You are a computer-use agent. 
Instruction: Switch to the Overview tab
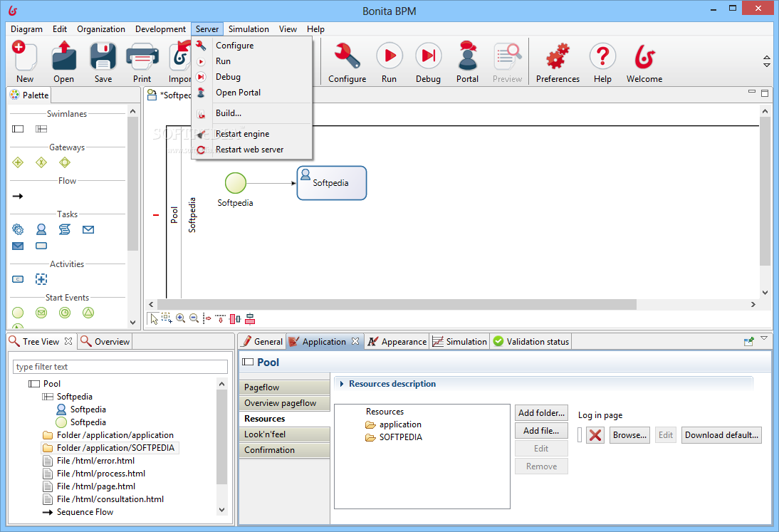click(105, 342)
